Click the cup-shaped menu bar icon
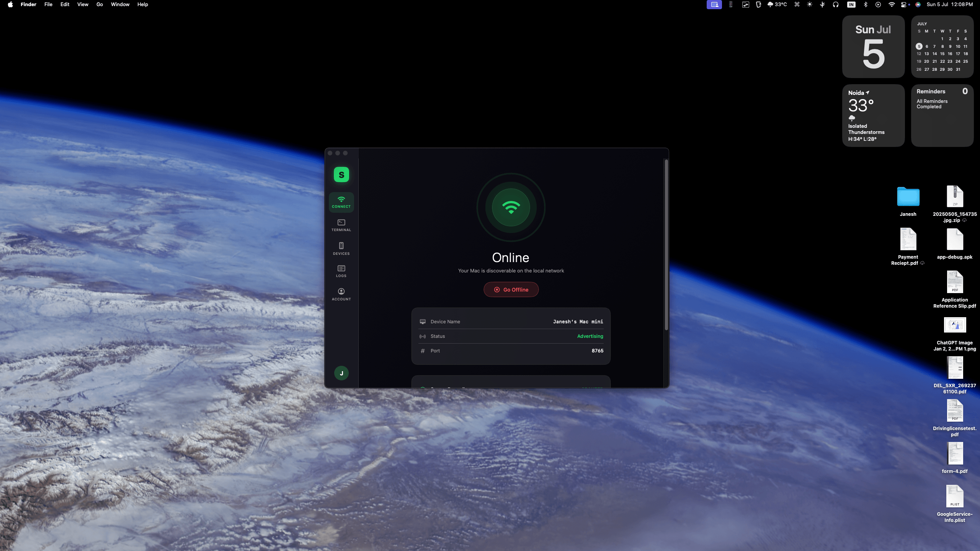Screen dimensions: 980x551 coord(758,5)
